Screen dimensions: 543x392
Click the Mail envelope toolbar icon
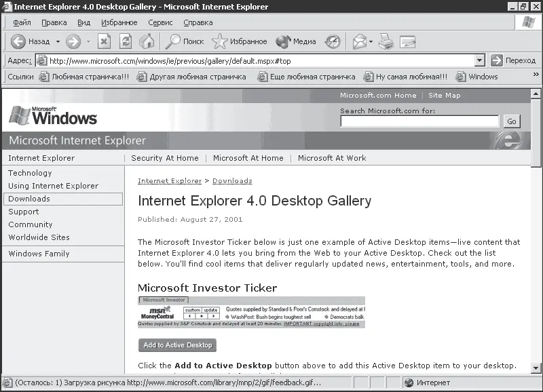pyautogui.click(x=360, y=42)
